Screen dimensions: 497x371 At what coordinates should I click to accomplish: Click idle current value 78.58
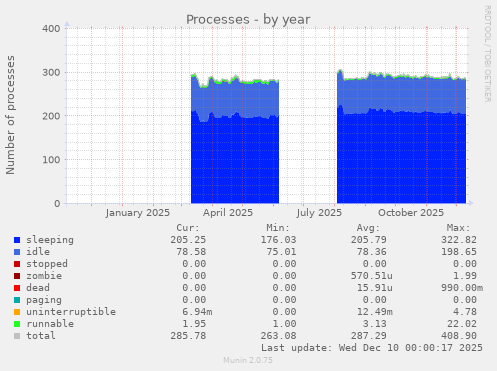click(191, 252)
